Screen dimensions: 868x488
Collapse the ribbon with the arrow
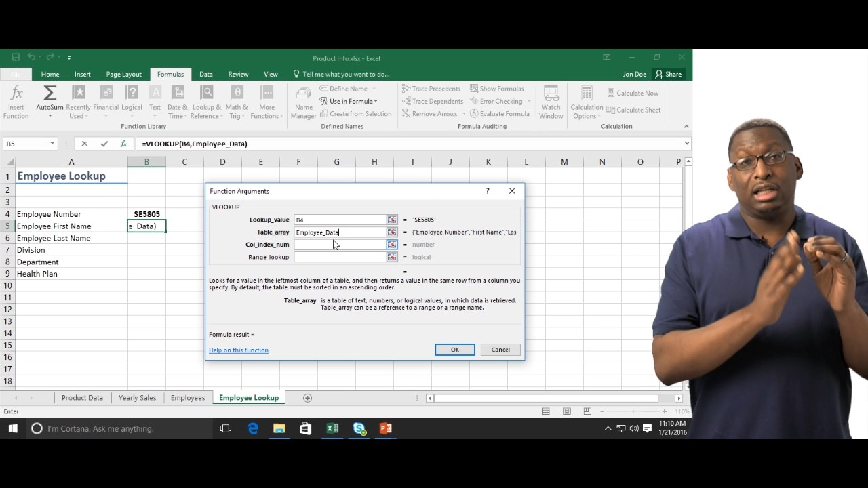[686, 126]
